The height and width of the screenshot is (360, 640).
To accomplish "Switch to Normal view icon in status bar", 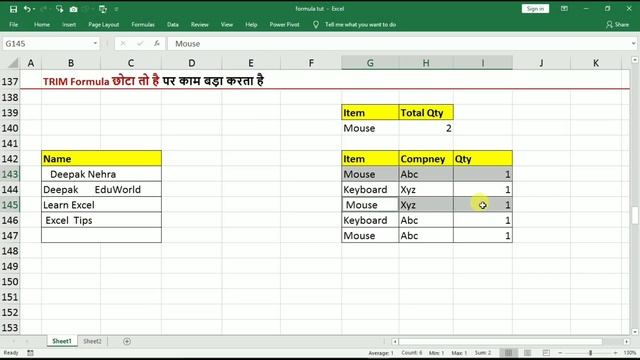I will (x=508, y=353).
